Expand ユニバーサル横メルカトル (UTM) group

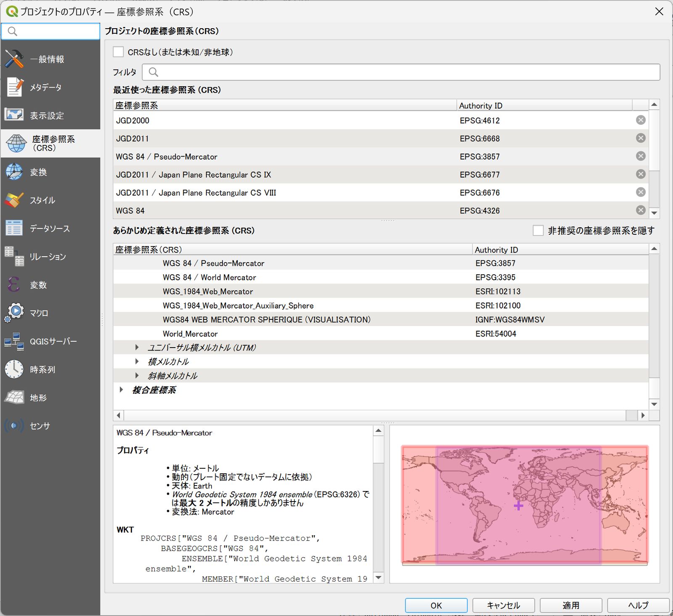(x=137, y=348)
